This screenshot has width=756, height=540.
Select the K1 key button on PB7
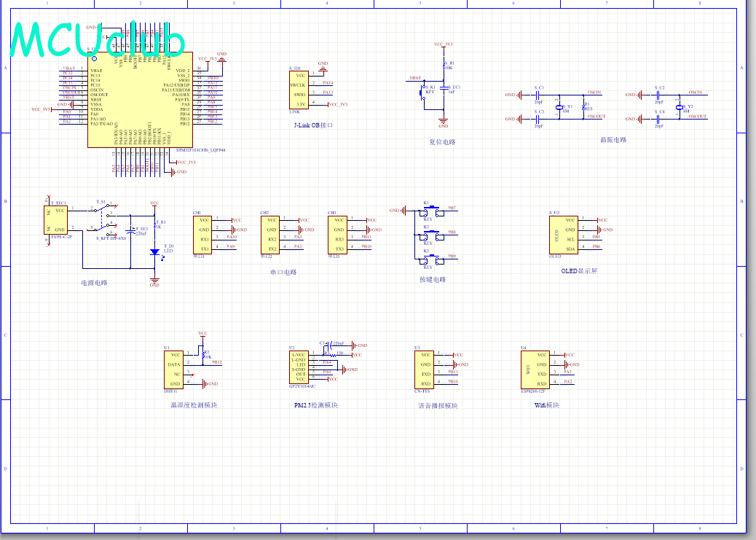point(432,212)
